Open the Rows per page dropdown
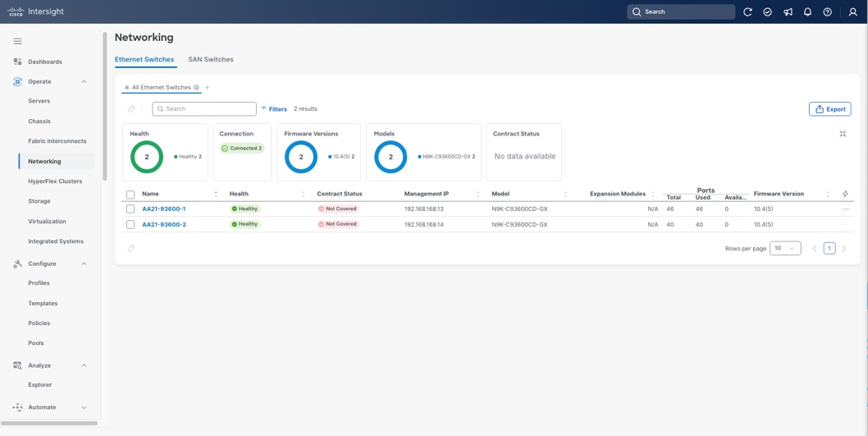Image resolution: width=868 pixels, height=436 pixels. 784,248
